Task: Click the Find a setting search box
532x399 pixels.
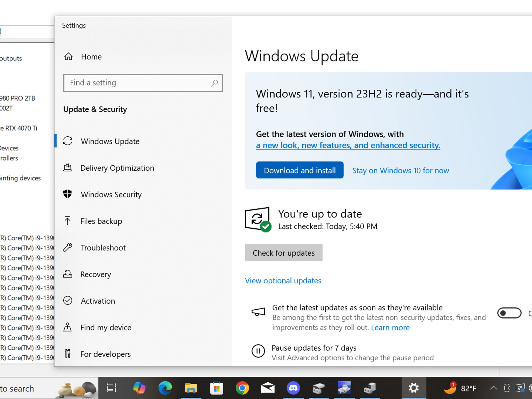Action: [143, 83]
